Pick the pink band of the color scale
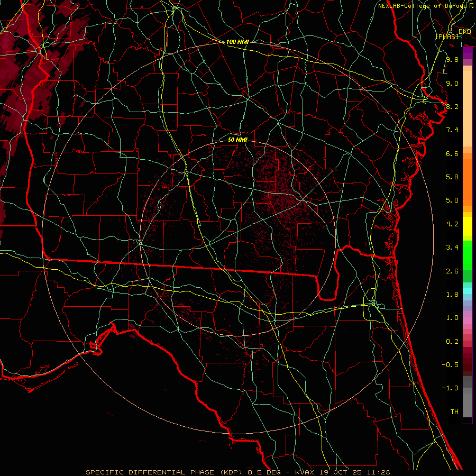Screen dimensions: 476x476 pos(467,321)
